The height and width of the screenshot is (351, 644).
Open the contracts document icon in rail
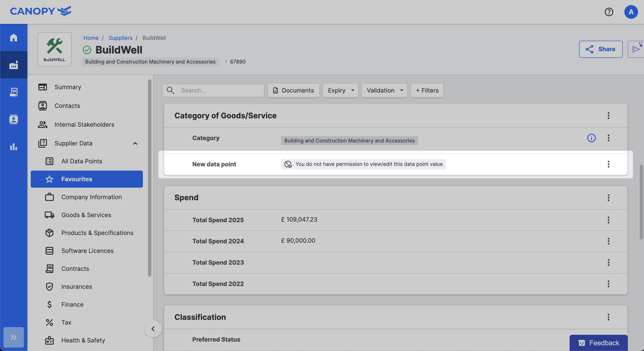[13, 92]
